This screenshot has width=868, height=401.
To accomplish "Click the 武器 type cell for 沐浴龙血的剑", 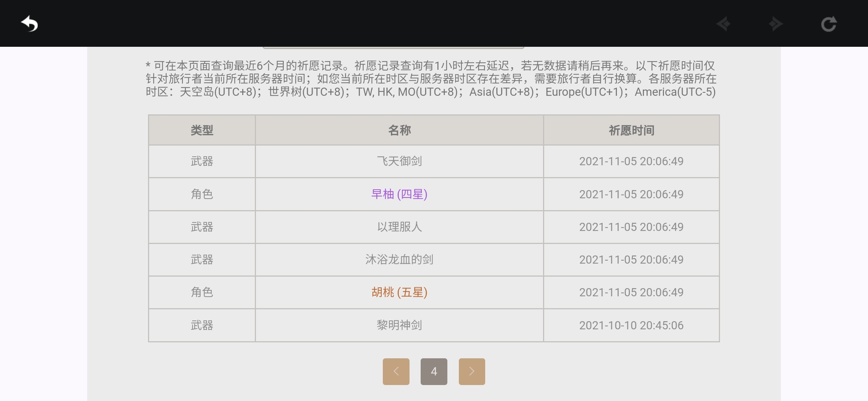I will click(x=202, y=260).
